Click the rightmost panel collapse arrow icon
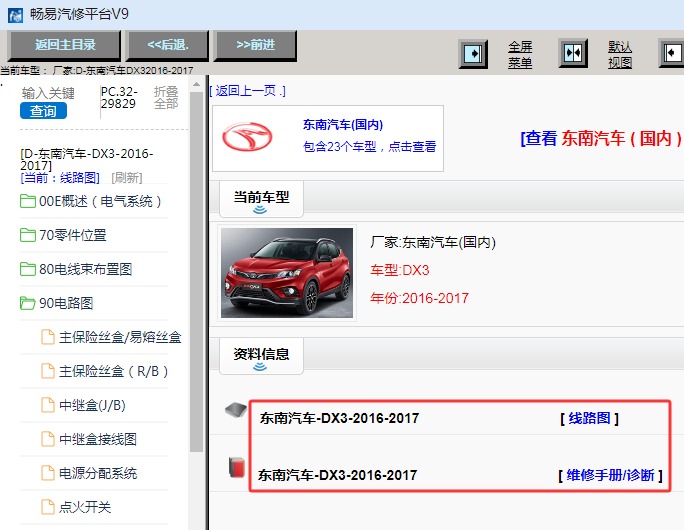 point(672,53)
